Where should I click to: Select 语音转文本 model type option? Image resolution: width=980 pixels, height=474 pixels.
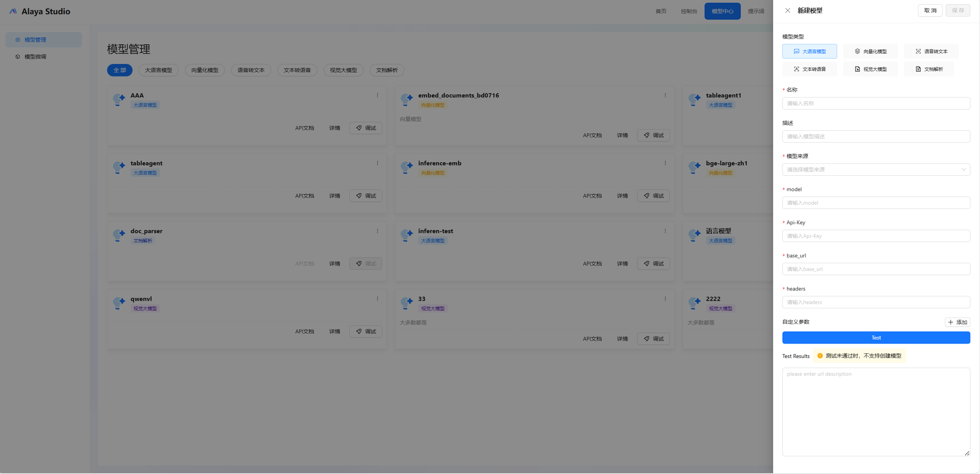tap(931, 51)
